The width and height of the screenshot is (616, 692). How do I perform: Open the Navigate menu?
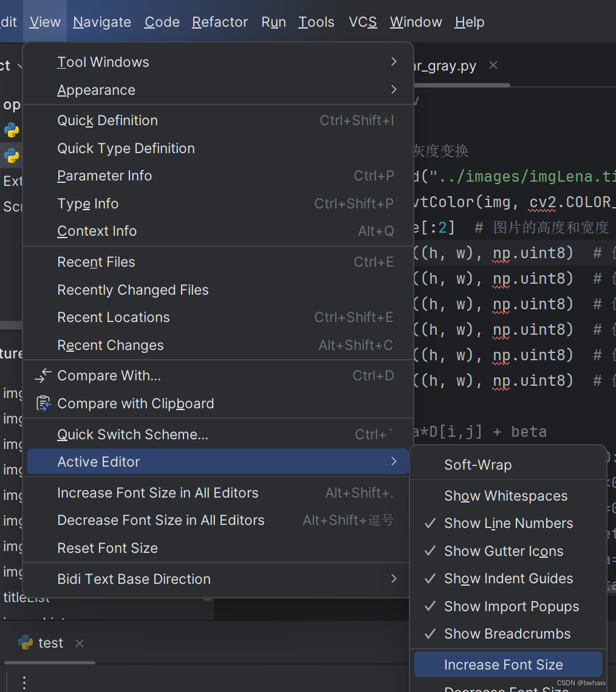(x=102, y=22)
